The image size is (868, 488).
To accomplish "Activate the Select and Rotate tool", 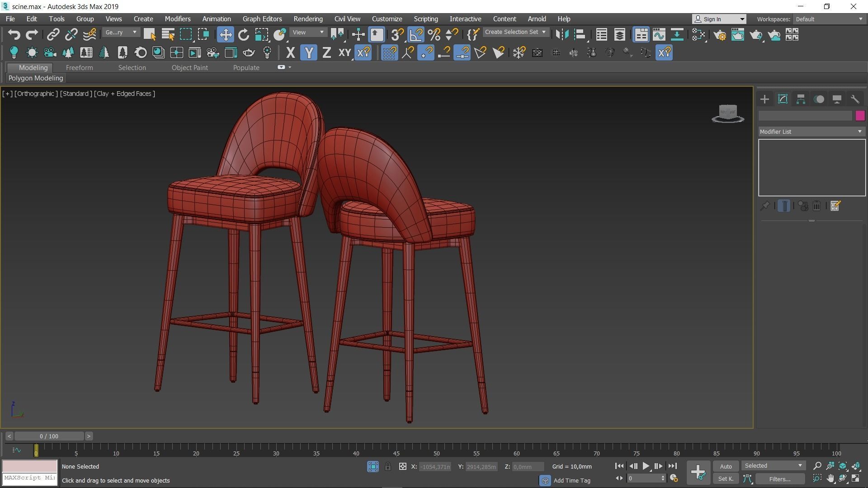I will click(243, 35).
